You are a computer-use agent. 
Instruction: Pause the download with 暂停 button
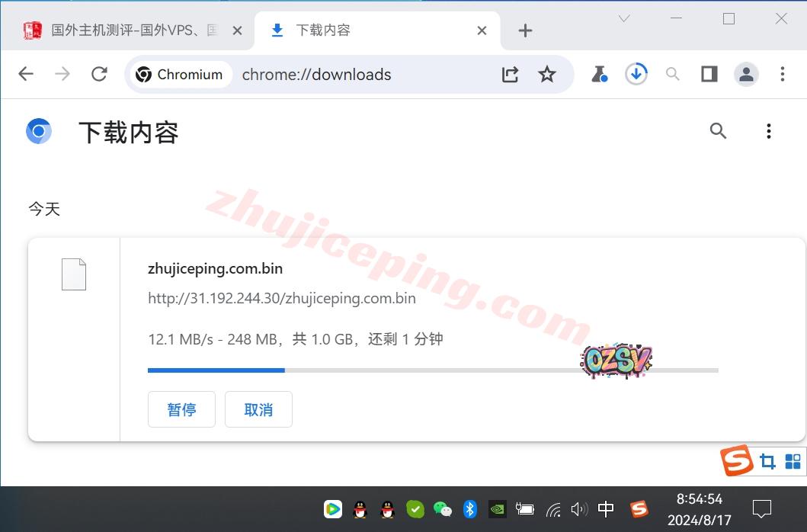181,409
